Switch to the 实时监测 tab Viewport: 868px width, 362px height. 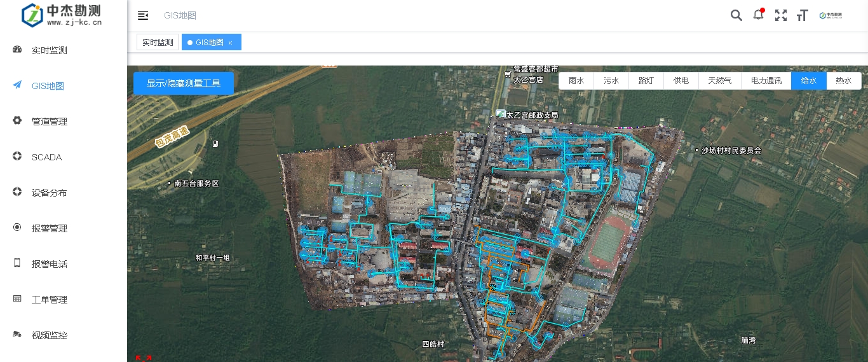158,43
